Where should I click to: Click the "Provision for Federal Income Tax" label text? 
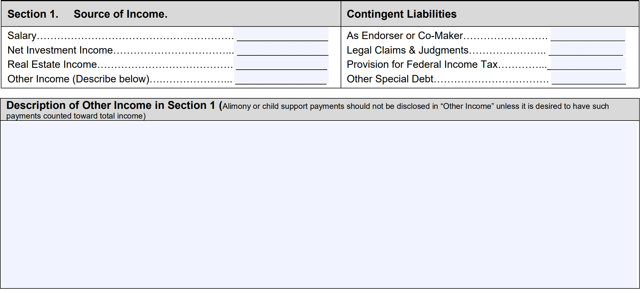point(422,64)
